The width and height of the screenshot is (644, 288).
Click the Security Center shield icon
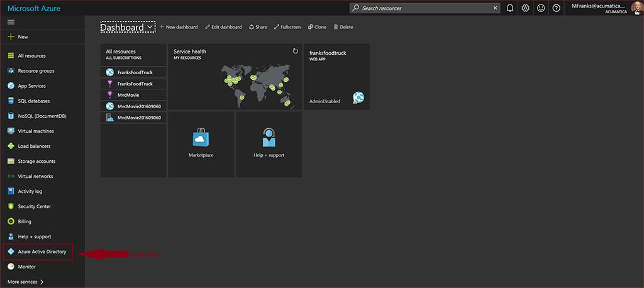[x=11, y=206]
